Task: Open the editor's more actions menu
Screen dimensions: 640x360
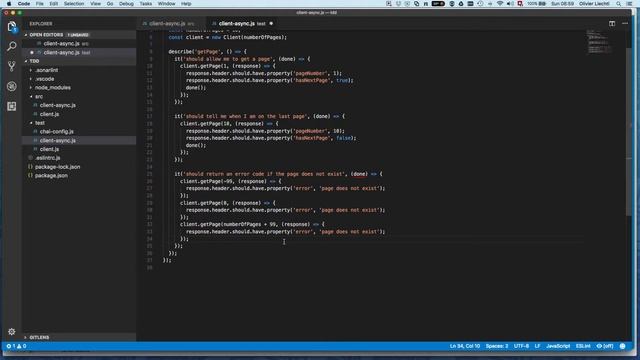Action: coord(625,24)
